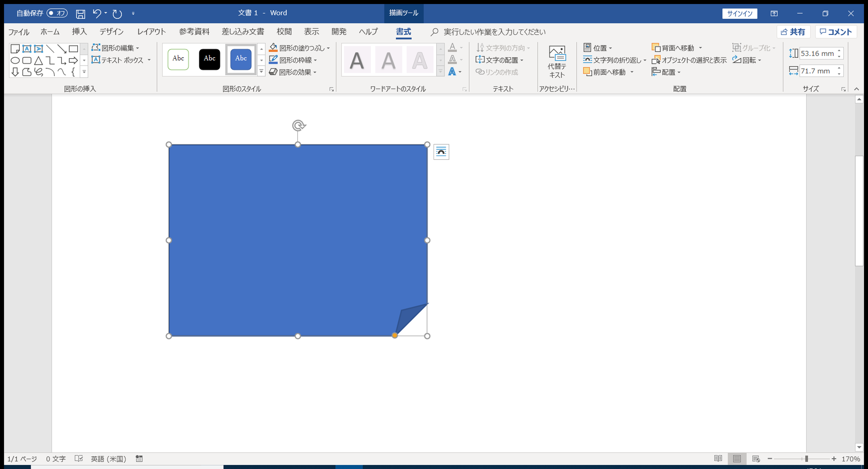Click the shape height field 53.16 mm
Image resolution: width=868 pixels, height=469 pixels.
(x=818, y=53)
